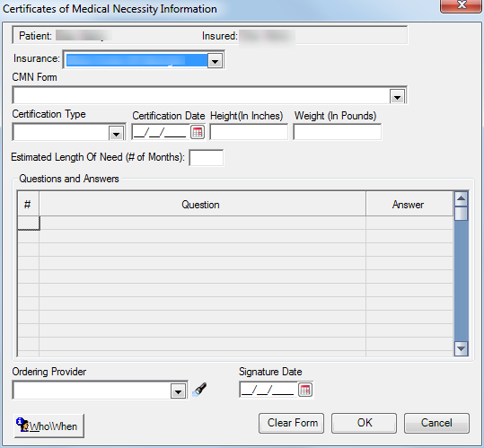The width and height of the screenshot is (484, 448).
Task: Search providers with the flashlight icon
Action: tap(199, 390)
